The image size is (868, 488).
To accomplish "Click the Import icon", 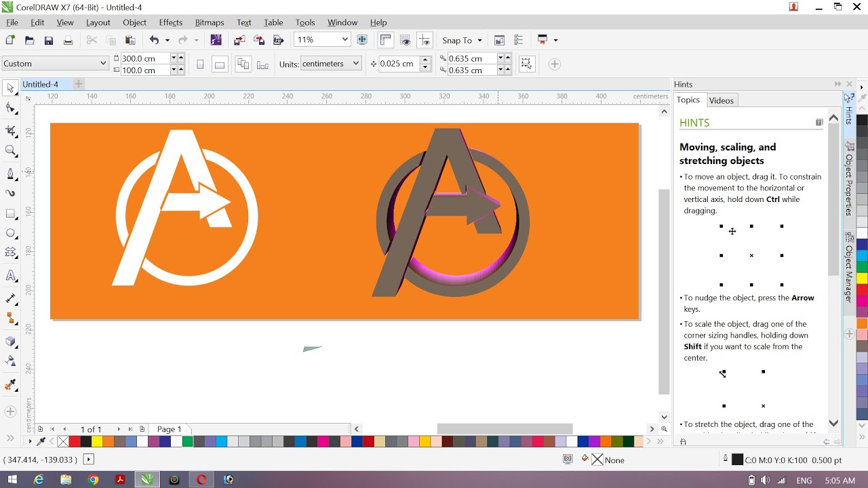I will [x=239, y=40].
